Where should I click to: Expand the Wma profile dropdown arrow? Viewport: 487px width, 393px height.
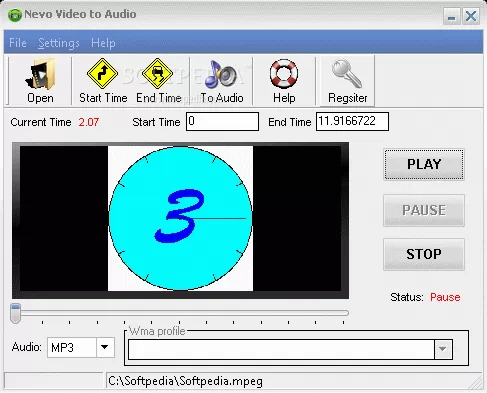(443, 349)
